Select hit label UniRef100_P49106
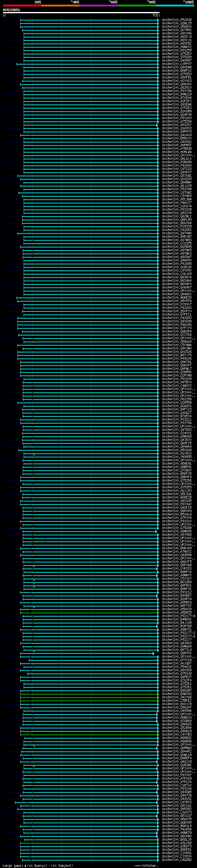Viewport: 197px width, 868px height. [x=177, y=358]
